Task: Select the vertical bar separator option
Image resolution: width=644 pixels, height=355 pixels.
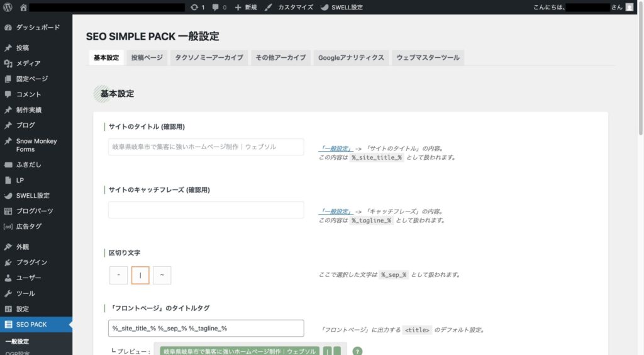Action: (140, 275)
